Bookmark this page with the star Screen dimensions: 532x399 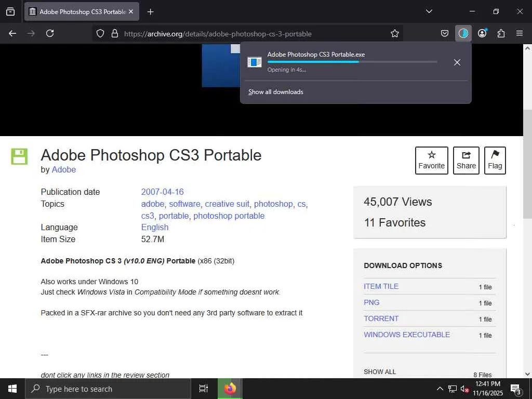pyautogui.click(x=395, y=34)
